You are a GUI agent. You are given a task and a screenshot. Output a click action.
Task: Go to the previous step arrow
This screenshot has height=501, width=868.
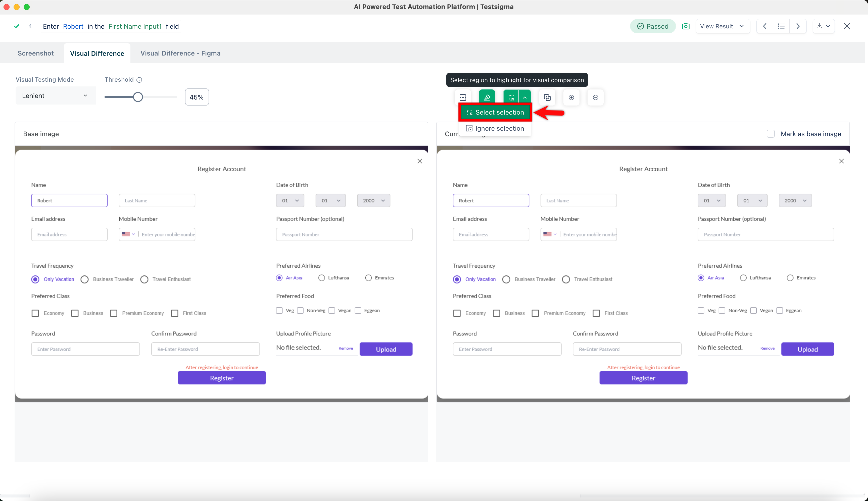pos(765,26)
